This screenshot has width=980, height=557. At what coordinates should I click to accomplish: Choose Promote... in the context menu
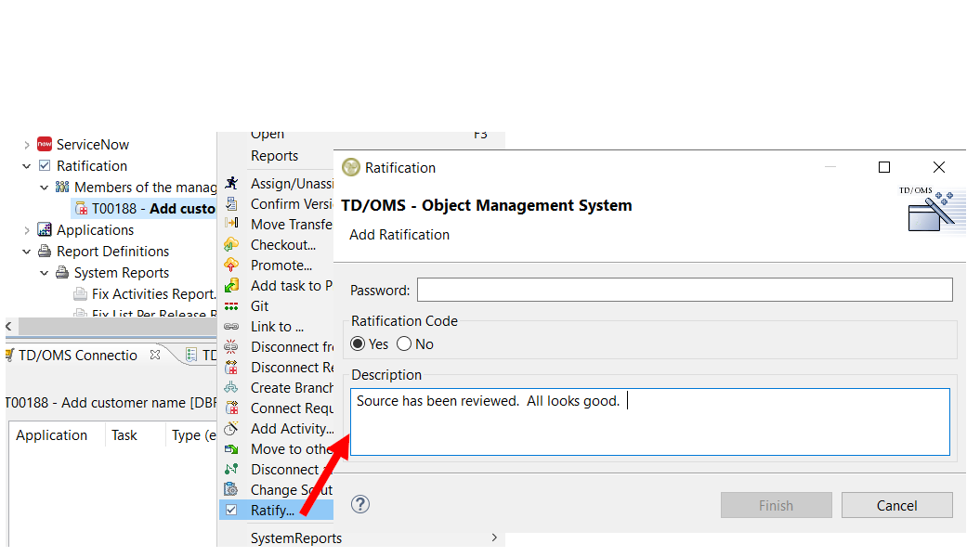click(281, 266)
